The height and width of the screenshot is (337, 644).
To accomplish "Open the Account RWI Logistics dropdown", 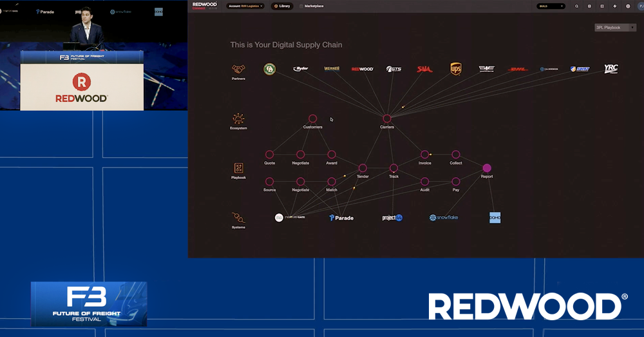I will [x=245, y=6].
